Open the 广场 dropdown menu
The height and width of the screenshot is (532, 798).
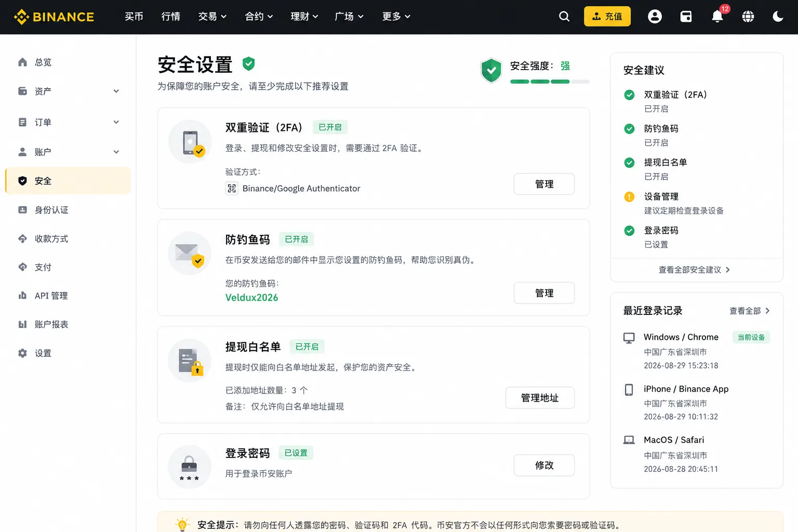coord(349,17)
